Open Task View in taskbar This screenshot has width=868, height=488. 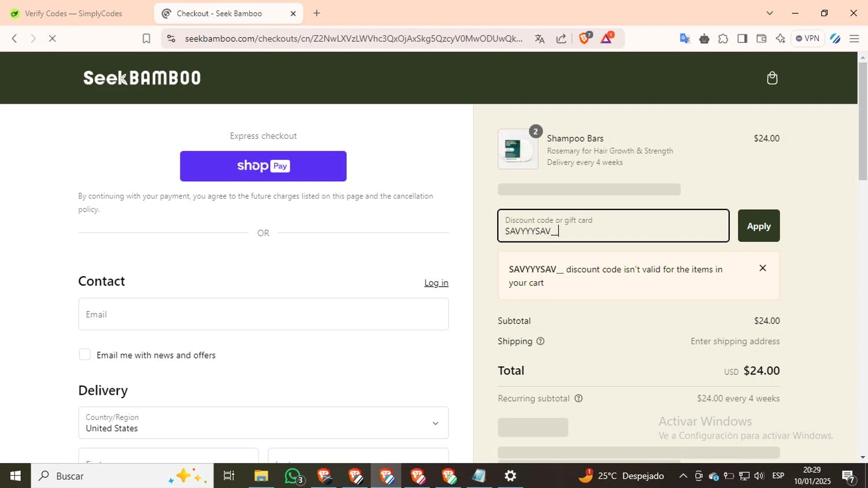229,476
